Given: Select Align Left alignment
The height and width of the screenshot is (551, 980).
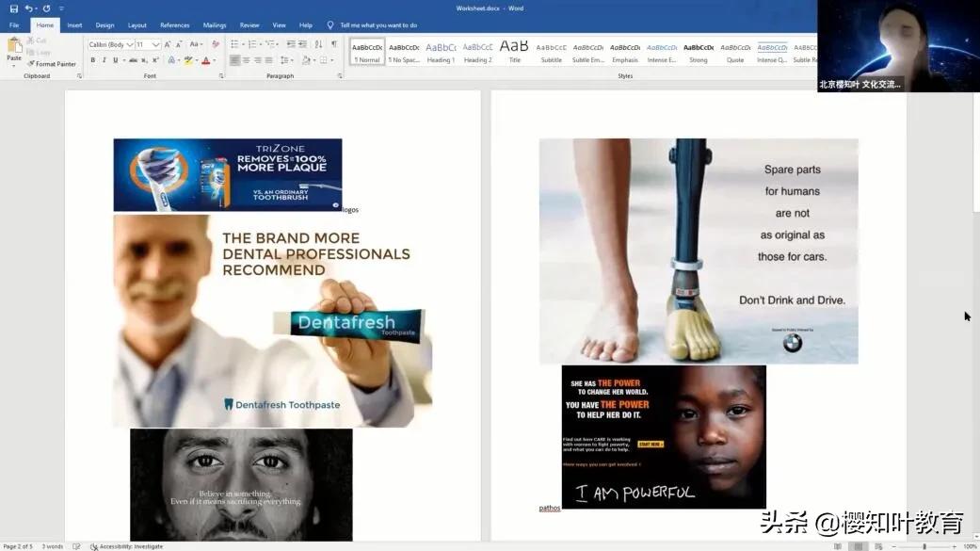Looking at the screenshot, I should 235,60.
